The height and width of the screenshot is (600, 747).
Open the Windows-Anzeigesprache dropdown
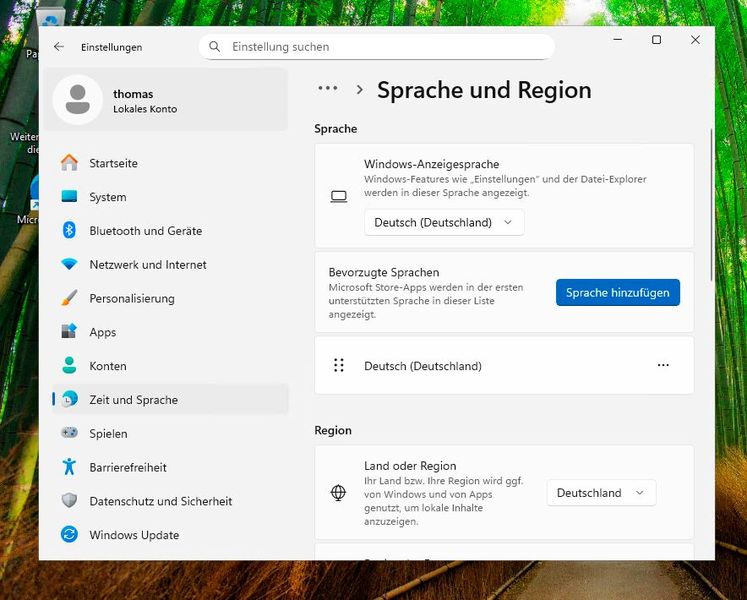click(444, 222)
